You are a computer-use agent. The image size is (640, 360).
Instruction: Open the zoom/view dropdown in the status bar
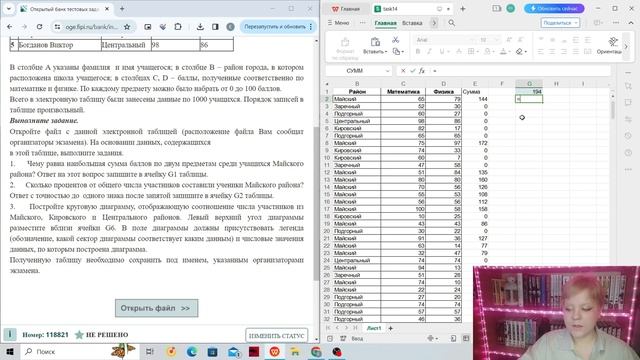click(x=432, y=338)
